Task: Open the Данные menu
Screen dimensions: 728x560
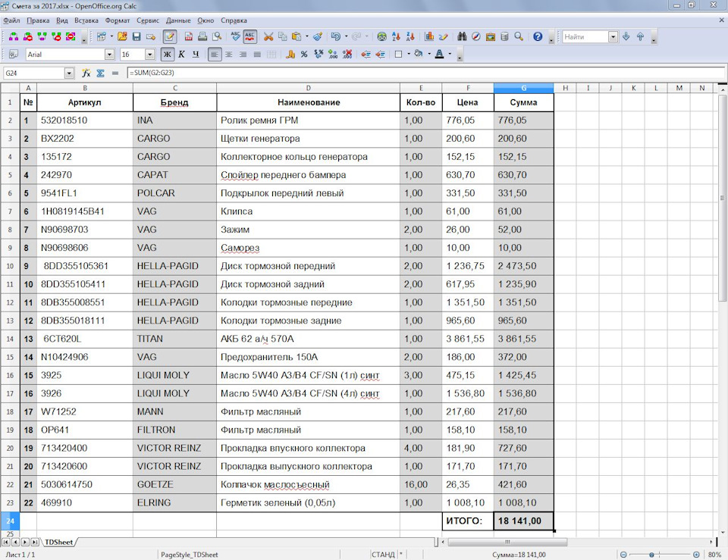Action: (x=178, y=20)
